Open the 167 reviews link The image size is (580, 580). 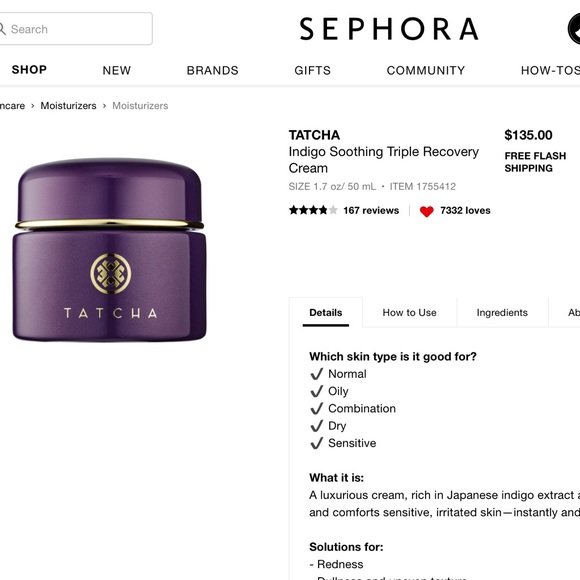coord(371,210)
